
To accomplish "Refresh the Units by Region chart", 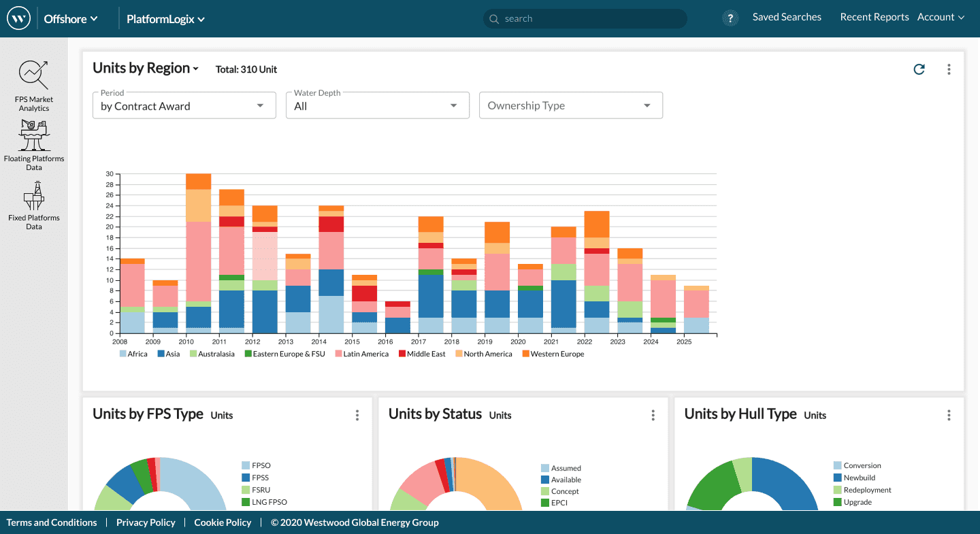I will coord(919,69).
